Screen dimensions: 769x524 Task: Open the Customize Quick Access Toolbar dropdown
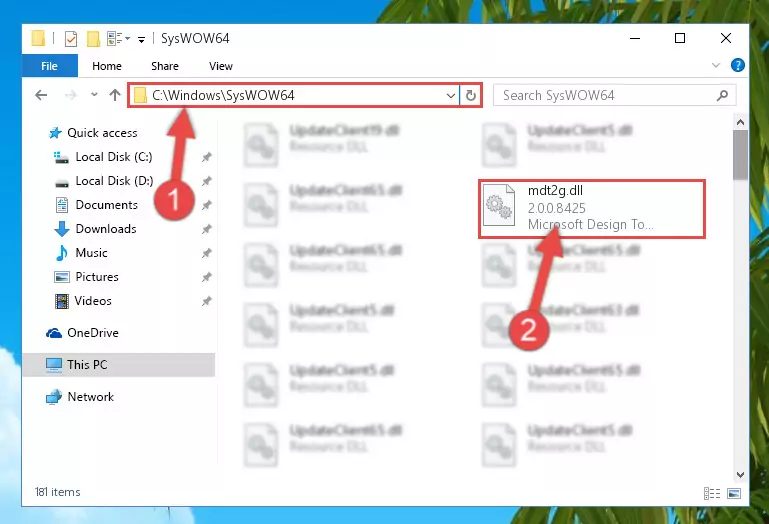pos(141,39)
